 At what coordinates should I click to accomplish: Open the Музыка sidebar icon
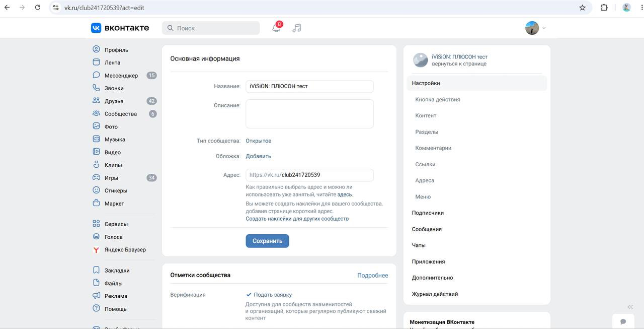(96, 139)
